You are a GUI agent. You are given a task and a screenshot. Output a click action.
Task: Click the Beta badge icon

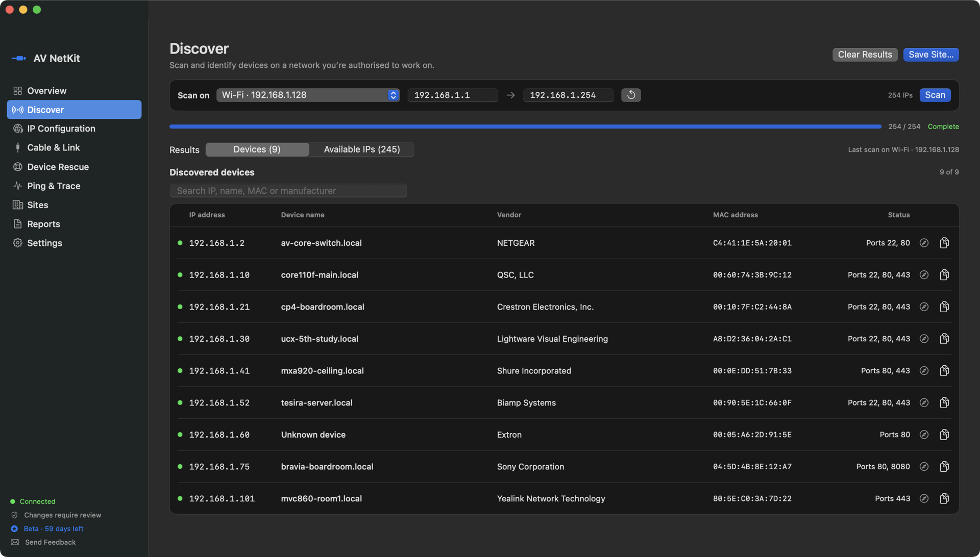pyautogui.click(x=14, y=528)
